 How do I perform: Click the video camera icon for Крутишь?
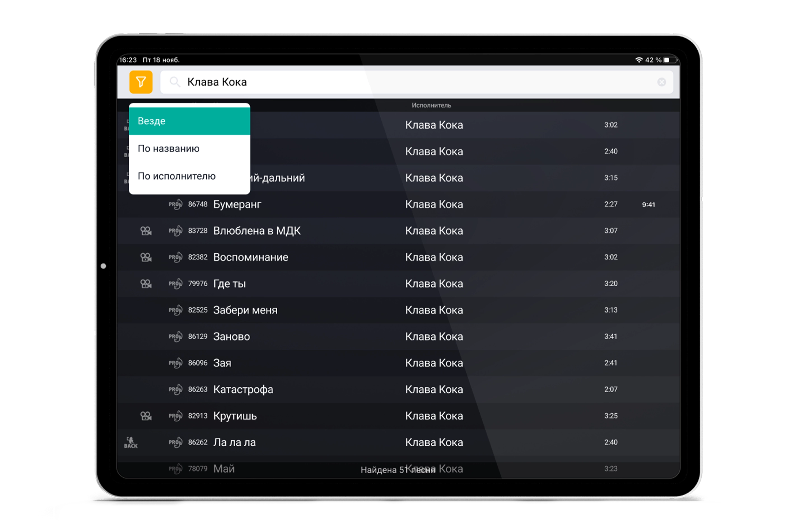coord(146,416)
